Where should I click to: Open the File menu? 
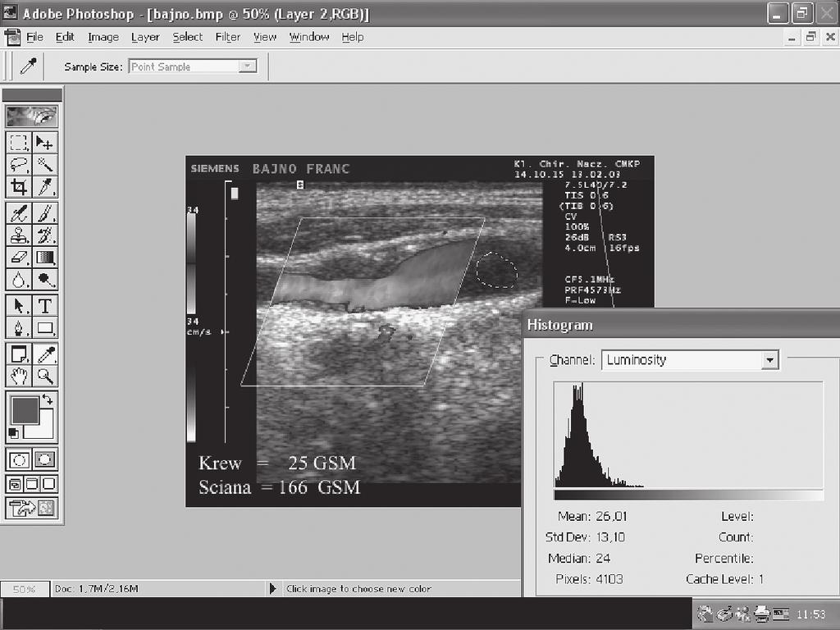34,37
